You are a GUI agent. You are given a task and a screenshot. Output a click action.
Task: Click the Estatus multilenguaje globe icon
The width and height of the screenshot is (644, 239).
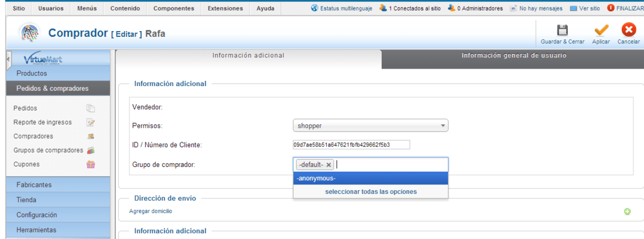tap(314, 8)
